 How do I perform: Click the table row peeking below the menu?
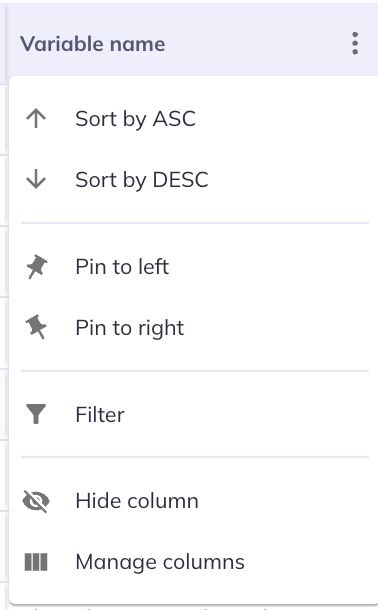pos(194,607)
